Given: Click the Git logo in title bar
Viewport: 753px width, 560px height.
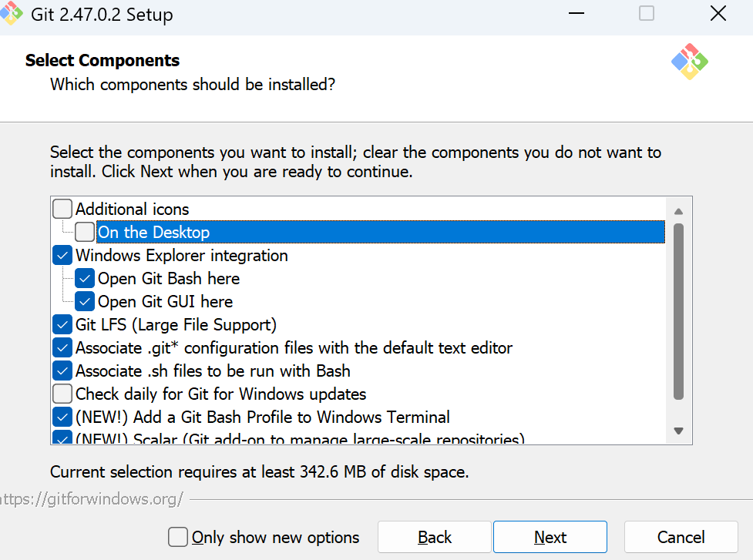Looking at the screenshot, I should pyautogui.click(x=12, y=13).
